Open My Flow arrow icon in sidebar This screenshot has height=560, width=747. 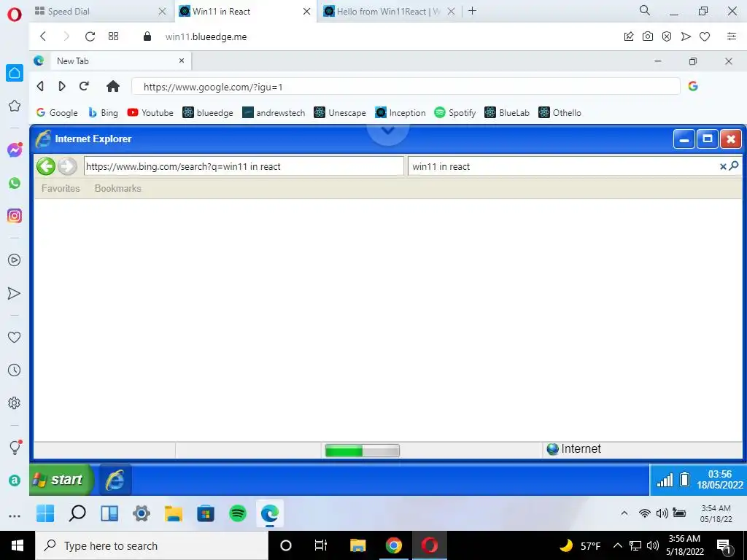[15, 293]
